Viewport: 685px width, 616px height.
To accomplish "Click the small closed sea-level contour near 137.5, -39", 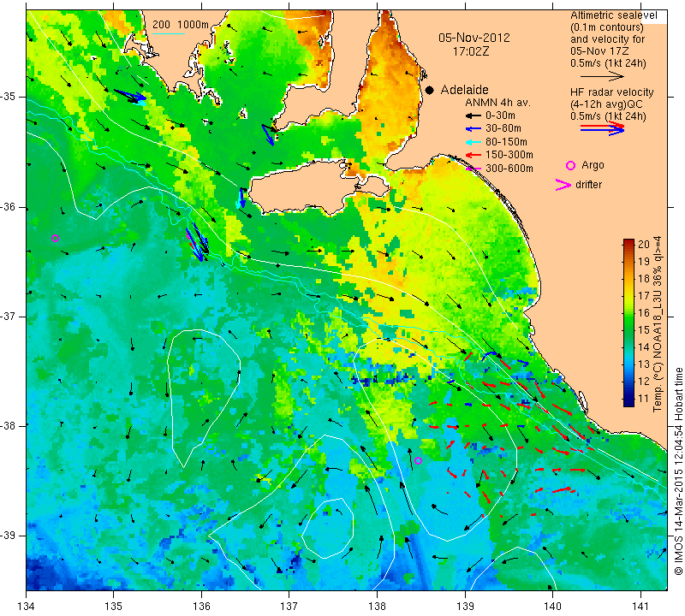I will point(327,528).
